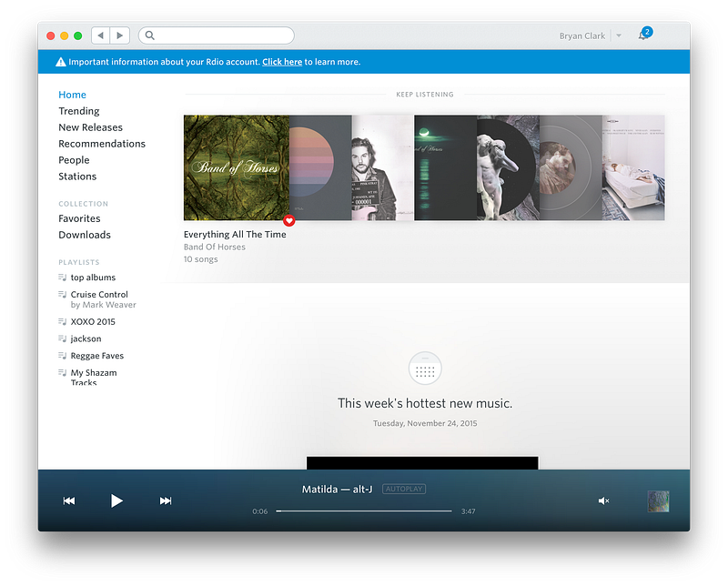Open the jackson playlist
Image resolution: width=728 pixels, height=586 pixels.
pos(86,339)
